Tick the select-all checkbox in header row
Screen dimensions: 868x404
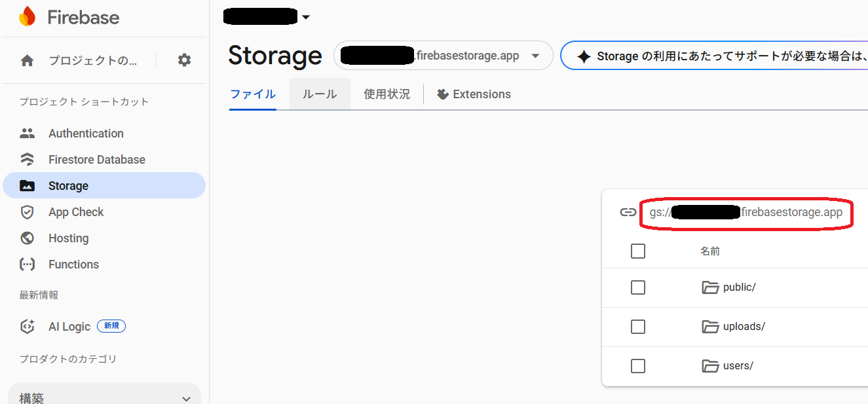[638, 251]
